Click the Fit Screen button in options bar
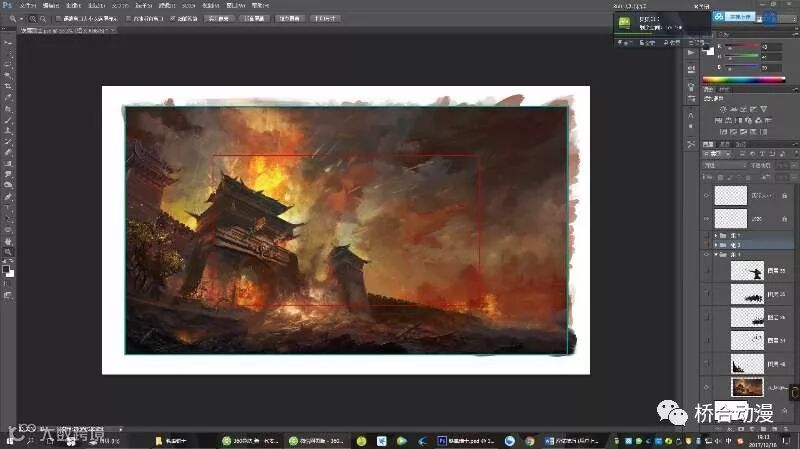This screenshot has height=449, width=800. click(x=254, y=19)
